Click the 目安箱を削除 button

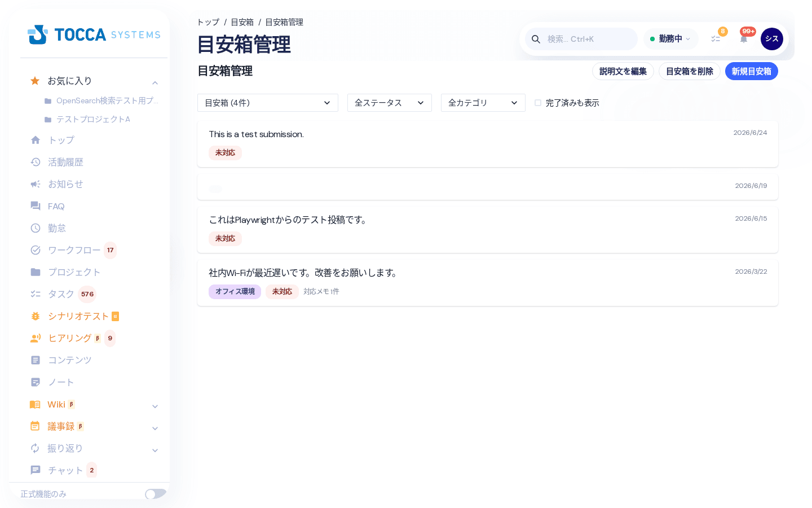[x=690, y=71]
